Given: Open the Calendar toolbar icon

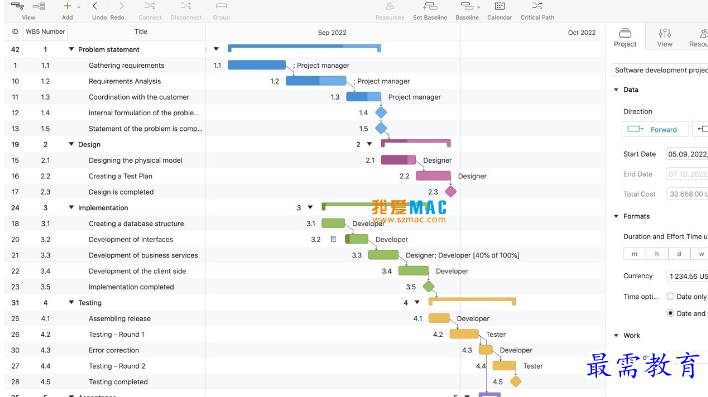Looking at the screenshot, I should click(x=499, y=6).
